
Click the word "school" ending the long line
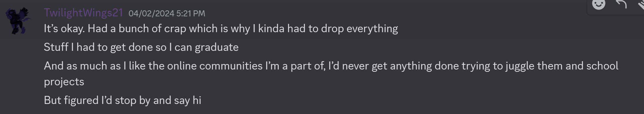tap(602, 66)
